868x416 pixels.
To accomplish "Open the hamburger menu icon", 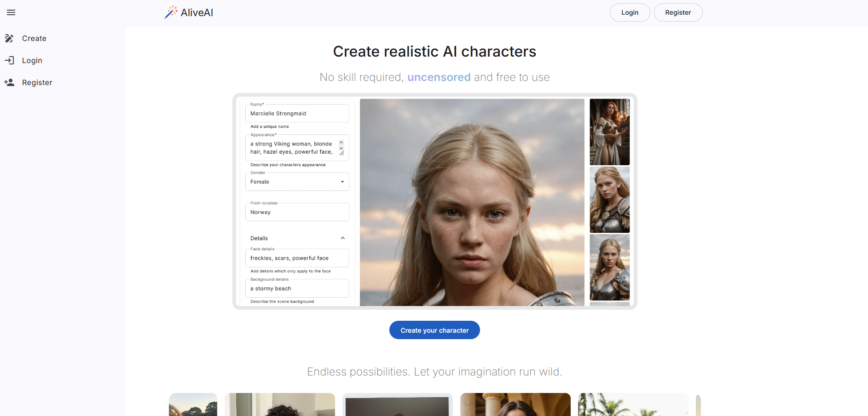I will click(x=11, y=12).
